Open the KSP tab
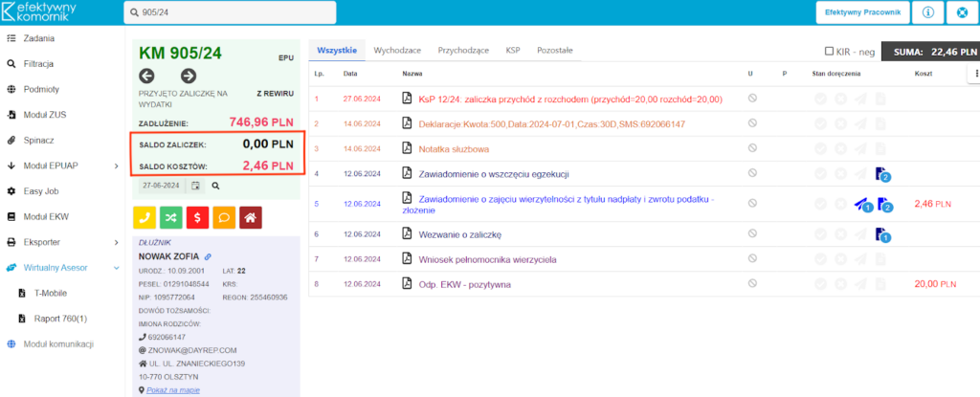 coord(513,50)
